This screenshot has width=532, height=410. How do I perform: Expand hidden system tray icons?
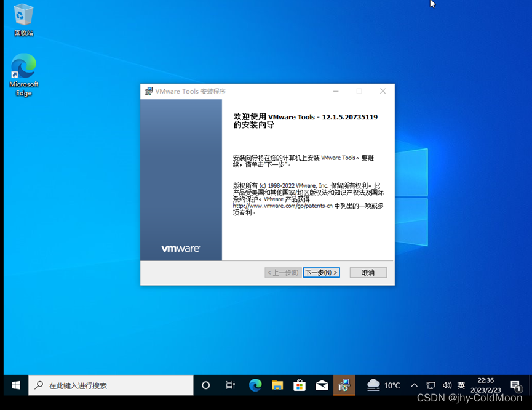pos(415,385)
